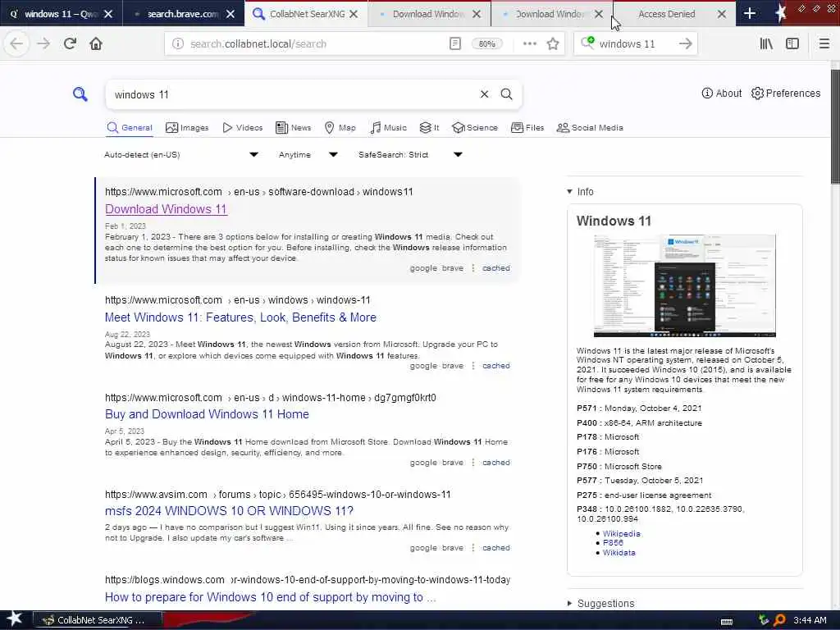Bookmark this page with the star icon
The image size is (840, 630).
[x=553, y=44]
